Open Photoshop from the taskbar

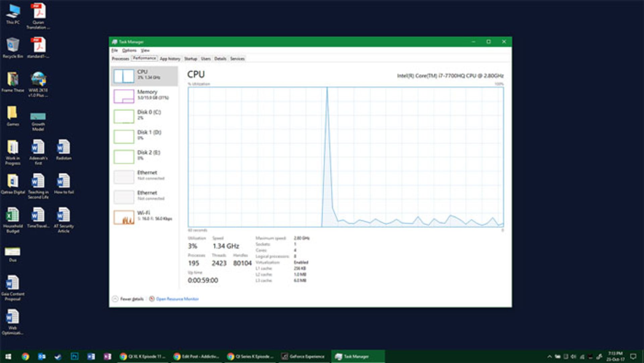click(74, 356)
